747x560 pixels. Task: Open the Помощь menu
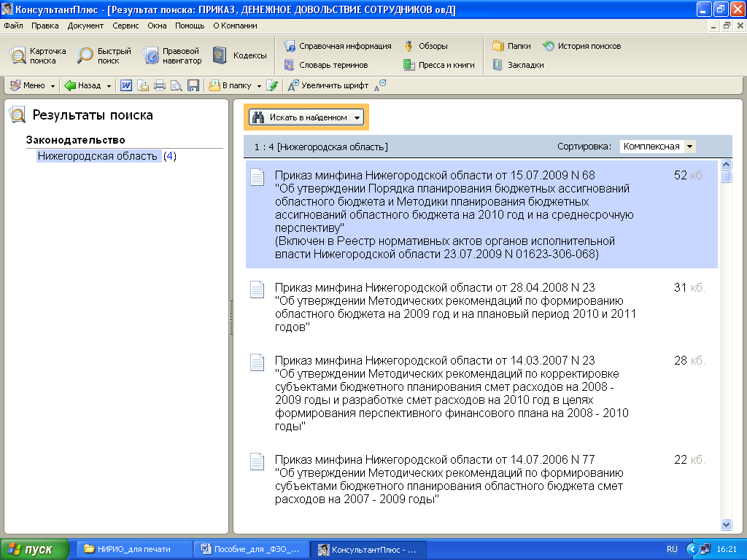[190, 26]
